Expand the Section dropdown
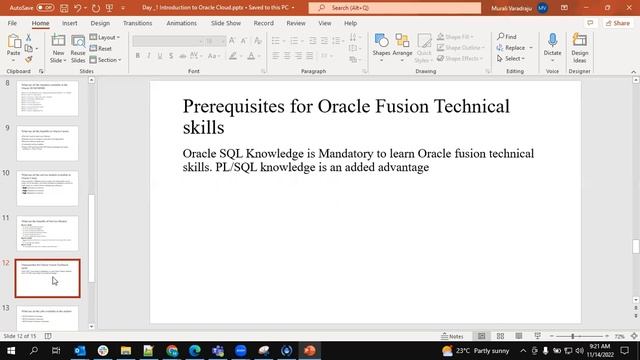 tap(106, 60)
